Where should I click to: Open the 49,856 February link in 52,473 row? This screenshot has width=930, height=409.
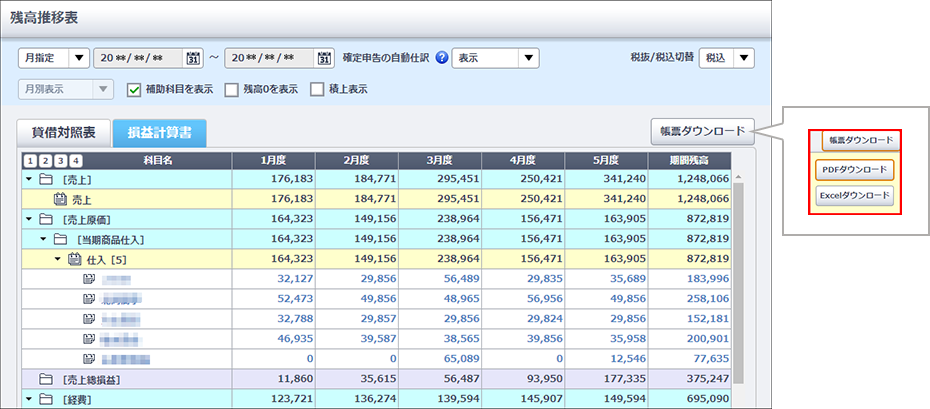[x=380, y=299]
